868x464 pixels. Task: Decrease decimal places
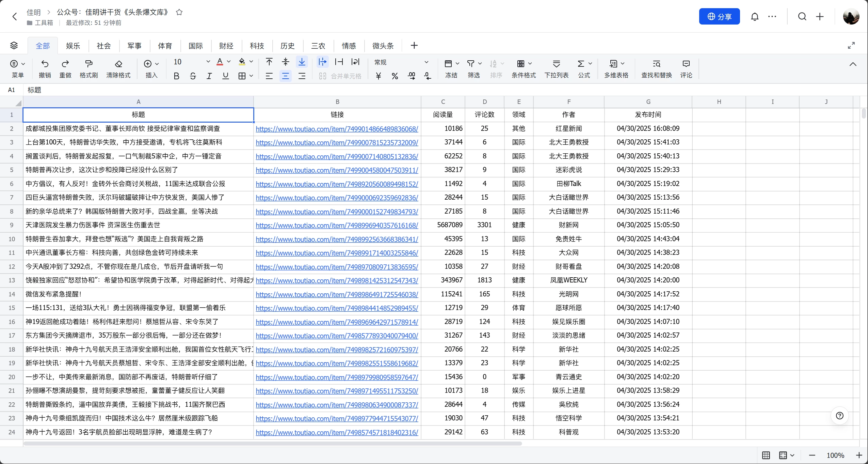[428, 76]
